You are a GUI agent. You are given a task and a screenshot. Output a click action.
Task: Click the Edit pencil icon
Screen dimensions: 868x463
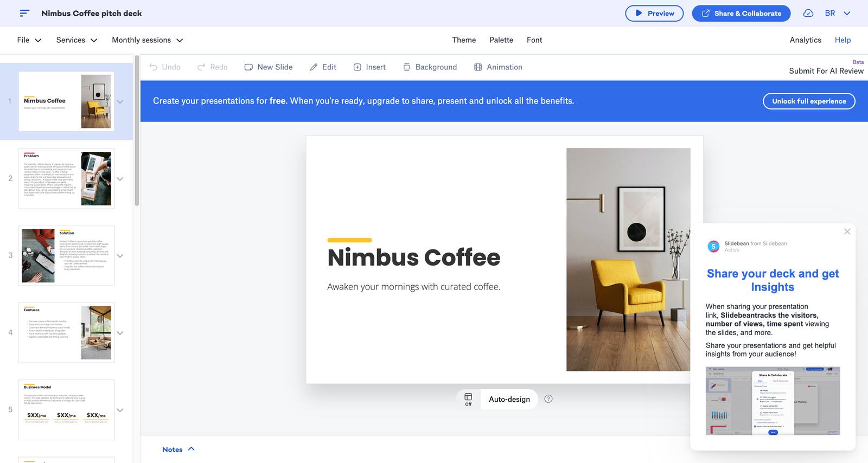[314, 67]
